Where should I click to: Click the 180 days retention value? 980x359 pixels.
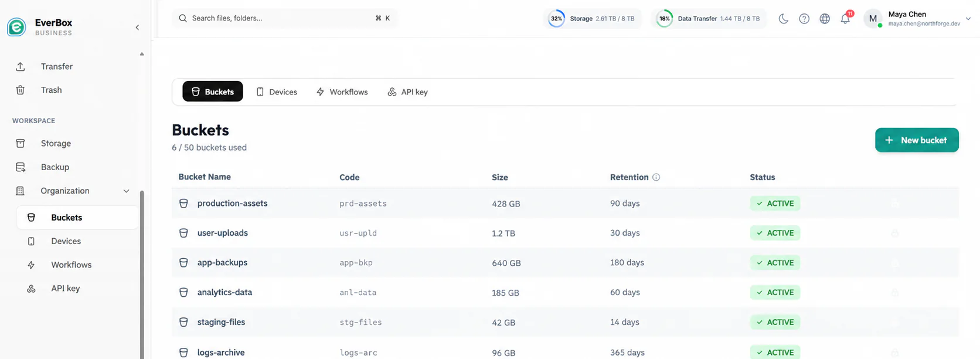point(627,263)
